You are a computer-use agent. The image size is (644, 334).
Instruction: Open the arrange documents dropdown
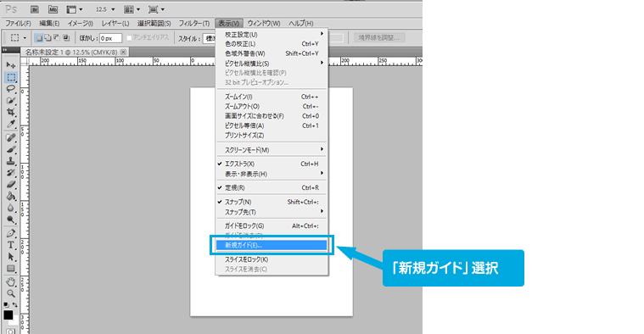pos(132,9)
